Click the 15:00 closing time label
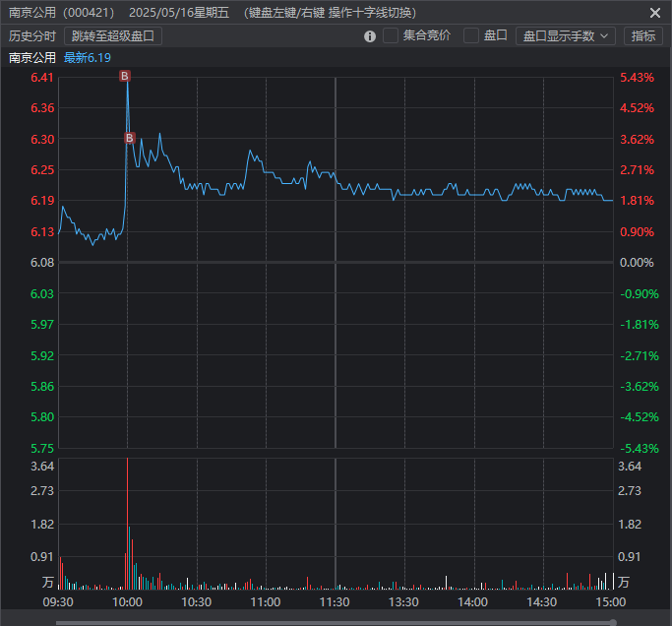 tap(610, 601)
